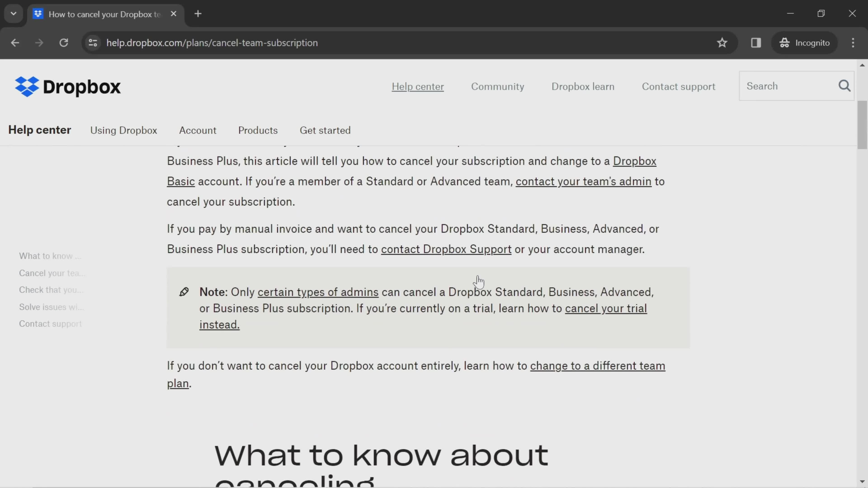Go back to the previous page
Viewport: 868px width, 488px height.
pyautogui.click(x=15, y=43)
